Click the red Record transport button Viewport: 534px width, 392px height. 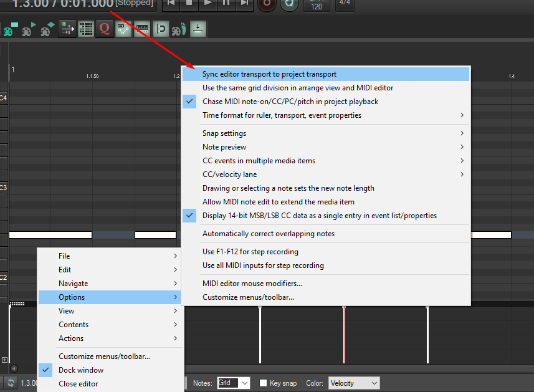(267, 4)
